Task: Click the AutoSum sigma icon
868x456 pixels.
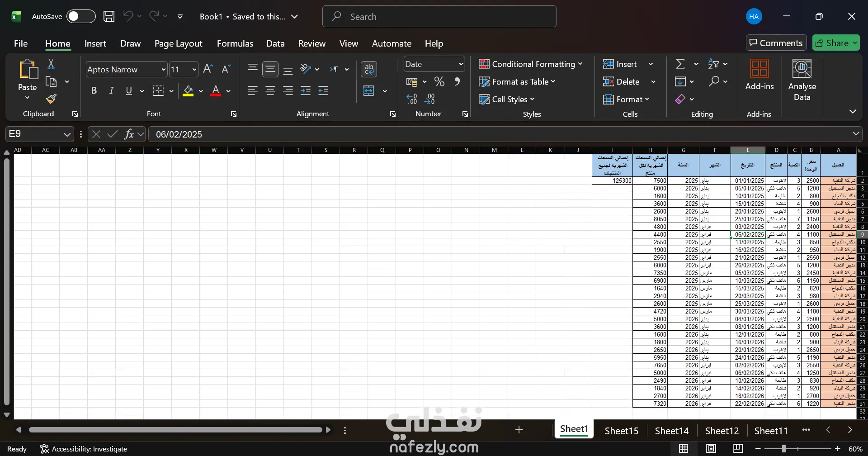Action: click(680, 64)
